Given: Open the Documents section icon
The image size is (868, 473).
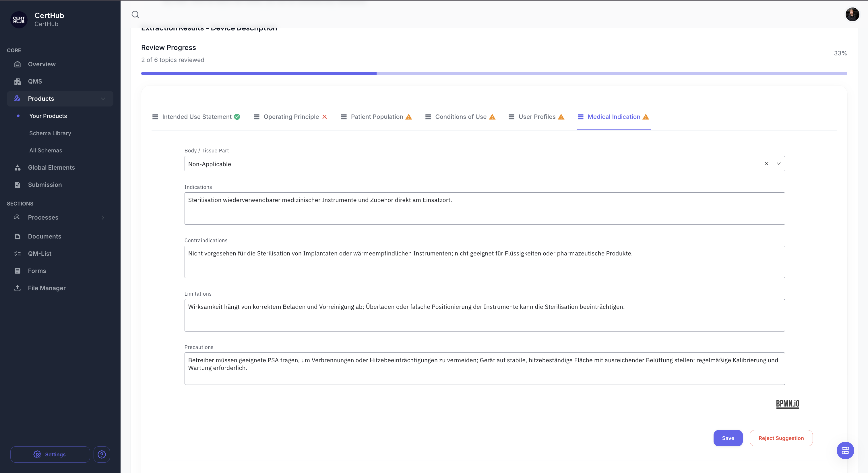Looking at the screenshot, I should pyautogui.click(x=17, y=236).
